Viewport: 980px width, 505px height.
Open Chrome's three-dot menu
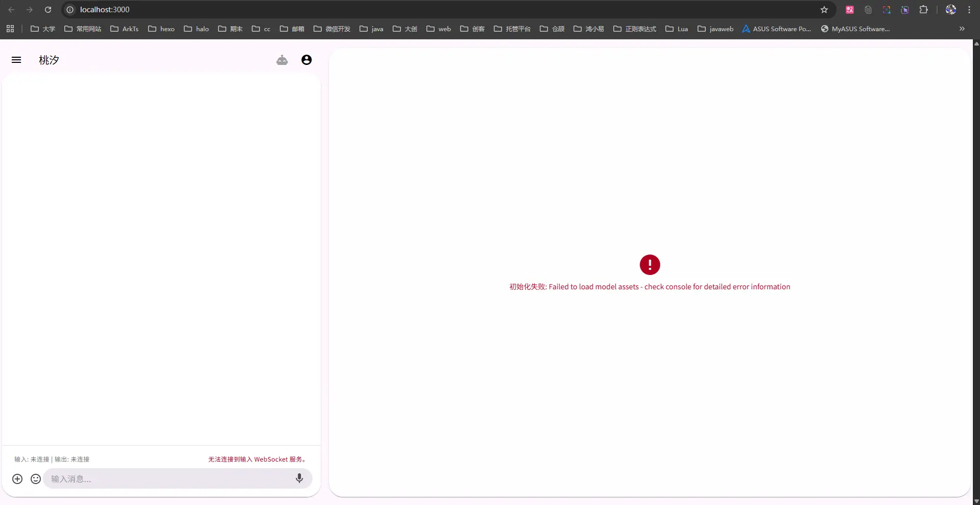(x=969, y=10)
